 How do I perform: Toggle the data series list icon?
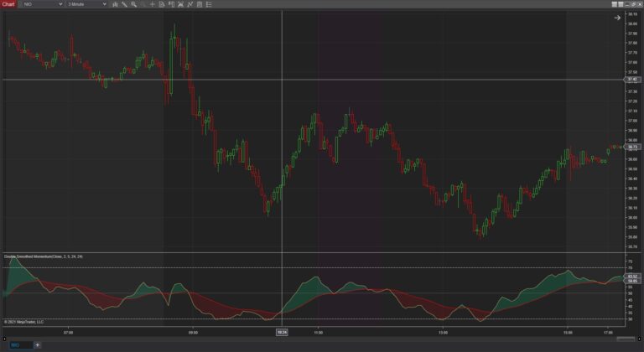(x=209, y=4)
